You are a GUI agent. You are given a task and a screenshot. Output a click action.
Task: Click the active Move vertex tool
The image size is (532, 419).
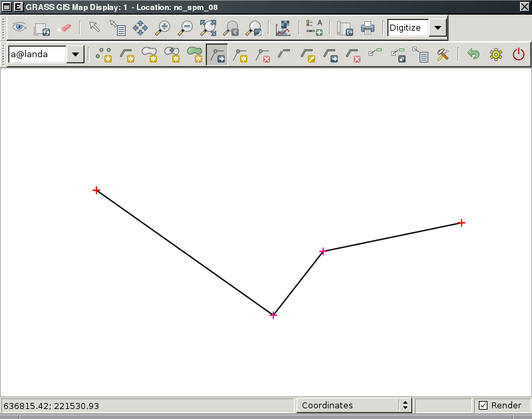(x=217, y=55)
